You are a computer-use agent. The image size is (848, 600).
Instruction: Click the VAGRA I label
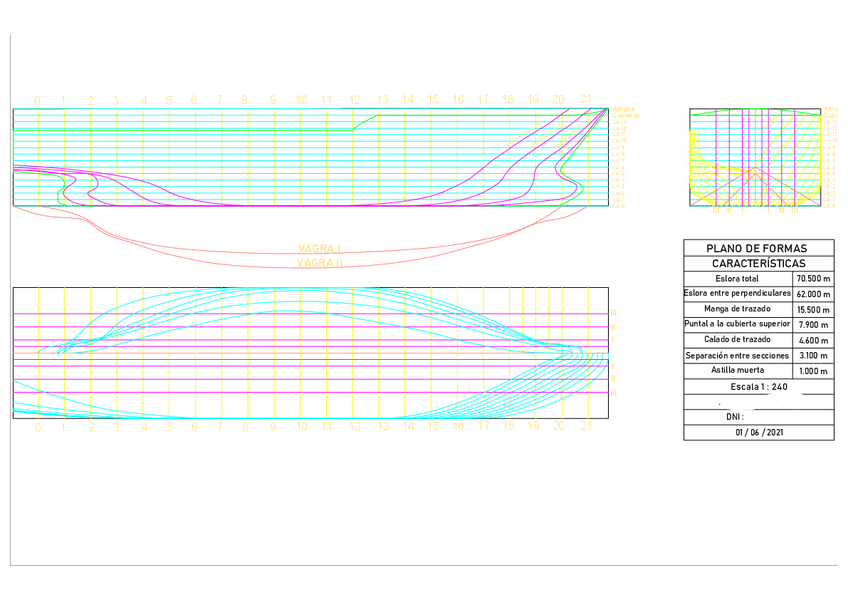(x=320, y=248)
